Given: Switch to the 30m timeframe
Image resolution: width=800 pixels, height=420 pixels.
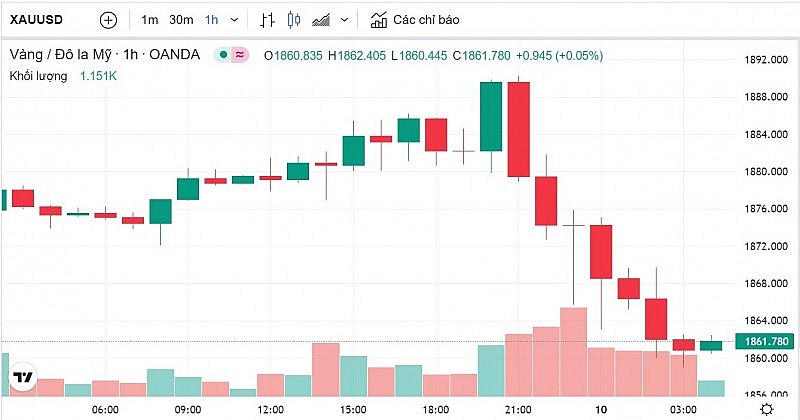Looking at the screenshot, I should pyautogui.click(x=181, y=19).
